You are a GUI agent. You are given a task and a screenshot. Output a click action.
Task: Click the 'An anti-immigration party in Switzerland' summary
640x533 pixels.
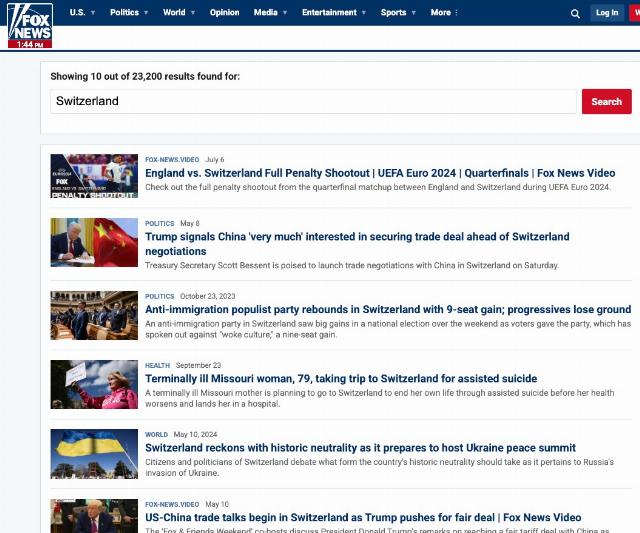(388, 329)
